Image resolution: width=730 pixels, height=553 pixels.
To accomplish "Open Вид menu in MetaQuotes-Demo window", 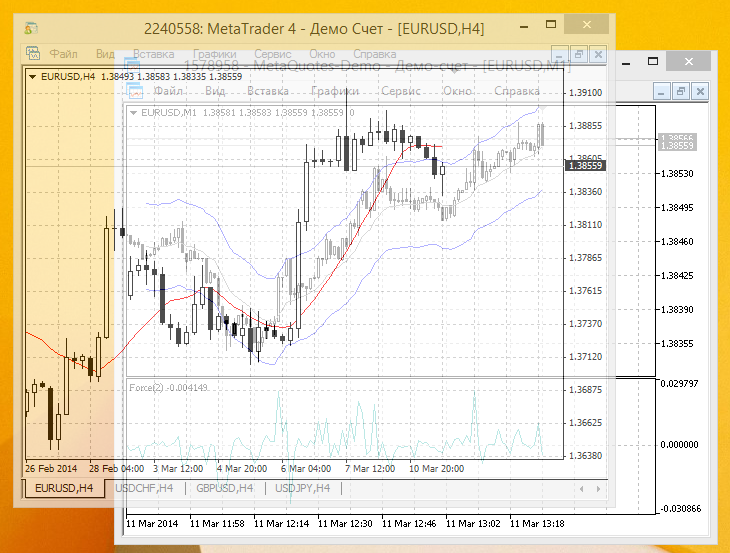I will (215, 91).
